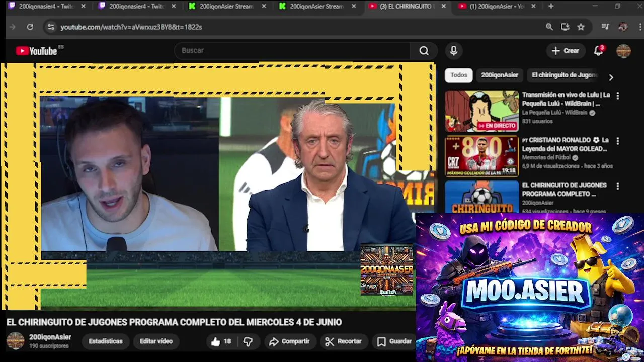This screenshot has height=362, width=644.
Task: Open options for Cristiano Ronaldo video
Action: [618, 141]
